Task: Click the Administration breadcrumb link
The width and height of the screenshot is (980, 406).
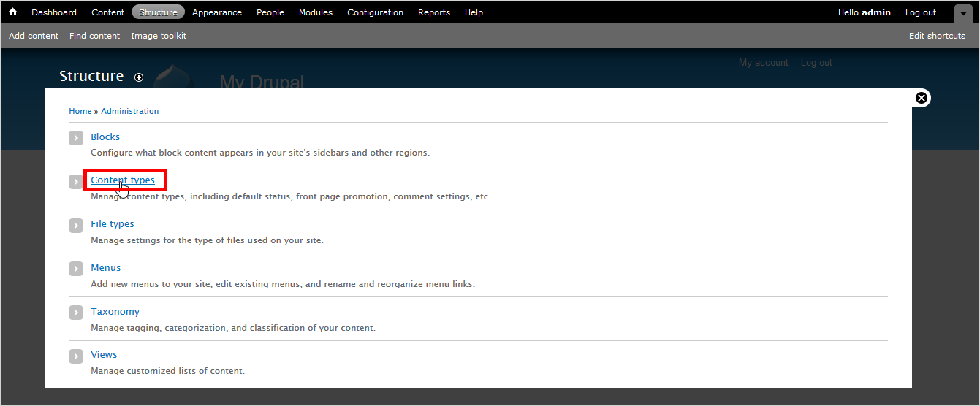Action: click(129, 111)
